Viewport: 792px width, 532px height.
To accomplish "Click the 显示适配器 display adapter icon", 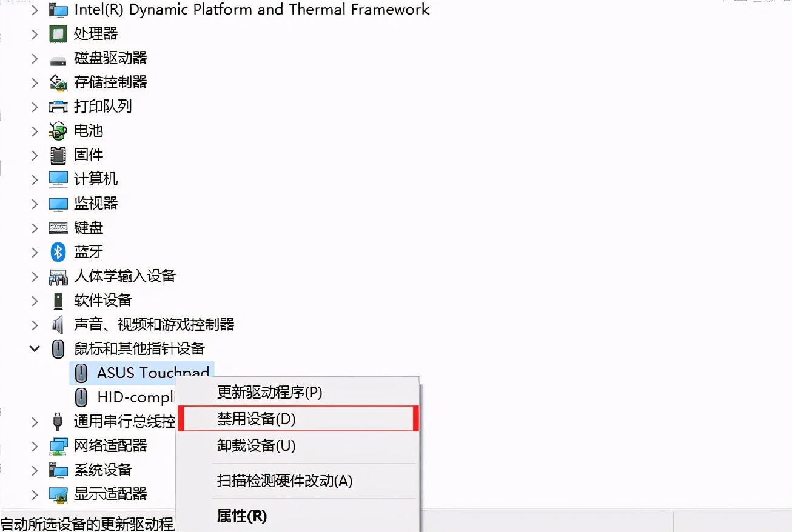I will point(58,494).
